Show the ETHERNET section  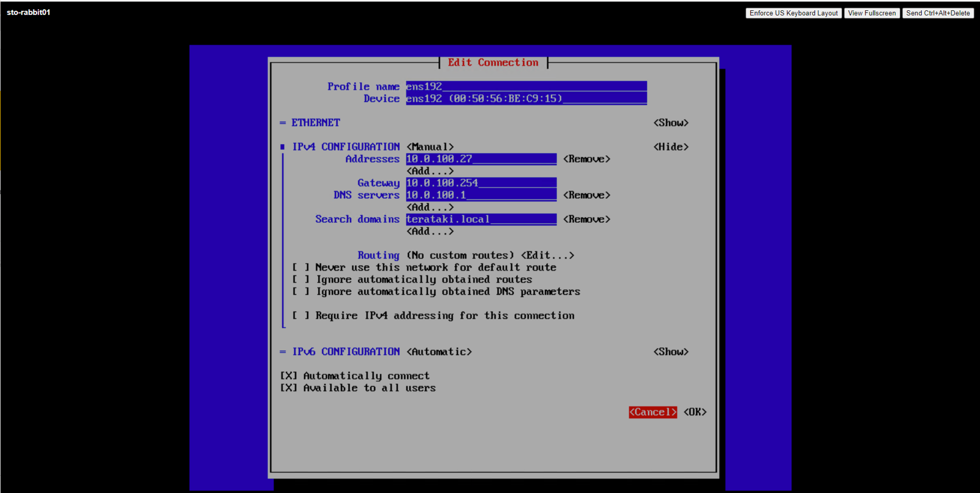[x=671, y=123]
